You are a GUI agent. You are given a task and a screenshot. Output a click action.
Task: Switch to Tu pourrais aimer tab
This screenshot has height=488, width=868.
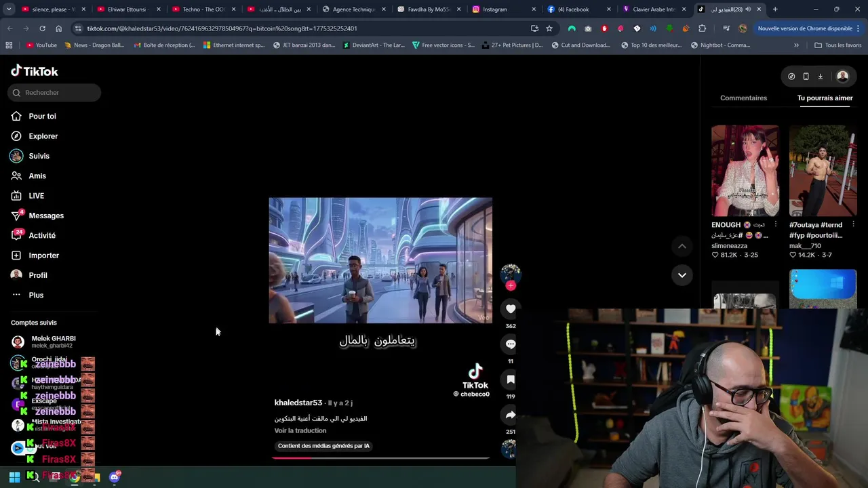(x=825, y=98)
